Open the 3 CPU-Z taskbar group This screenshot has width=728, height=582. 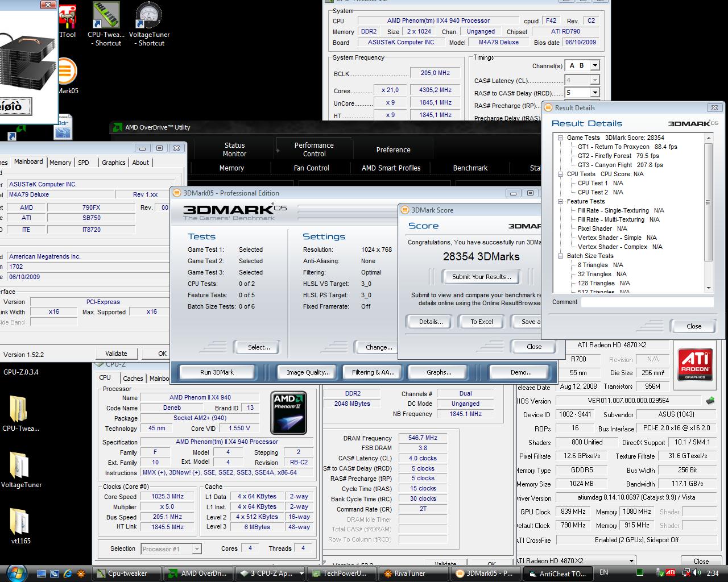[271, 573]
